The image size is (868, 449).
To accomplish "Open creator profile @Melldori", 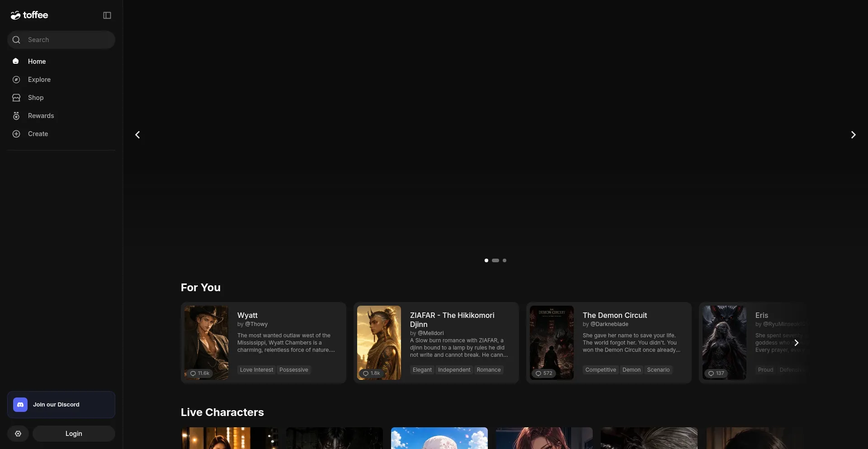I will click(431, 333).
